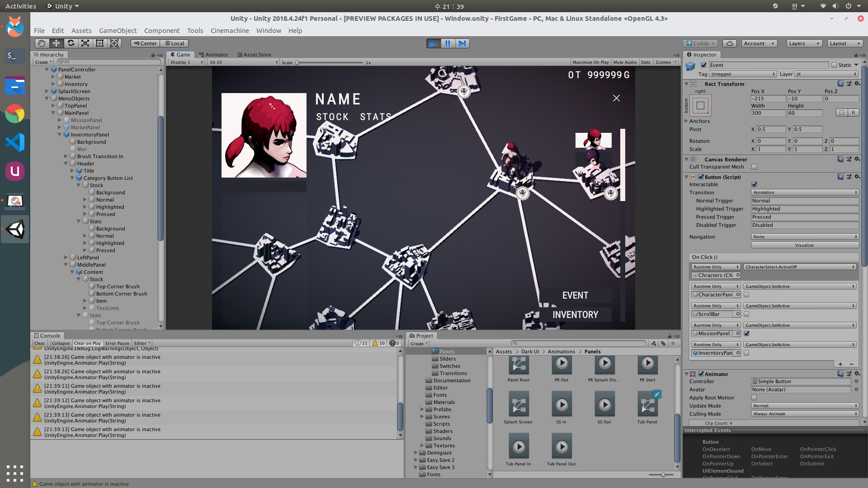This screenshot has height=488, width=868.
Task: Enable Apply Root Motion checkbox
Action: tap(754, 398)
